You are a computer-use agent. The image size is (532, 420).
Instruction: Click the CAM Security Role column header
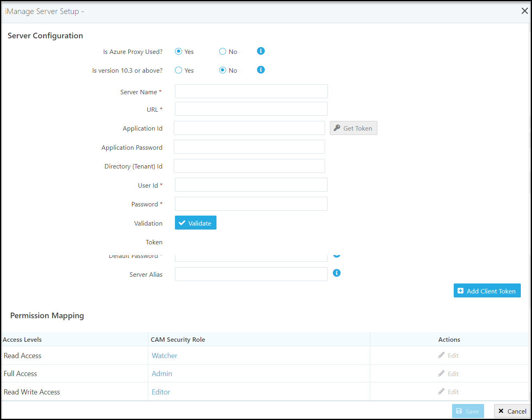[x=178, y=340]
